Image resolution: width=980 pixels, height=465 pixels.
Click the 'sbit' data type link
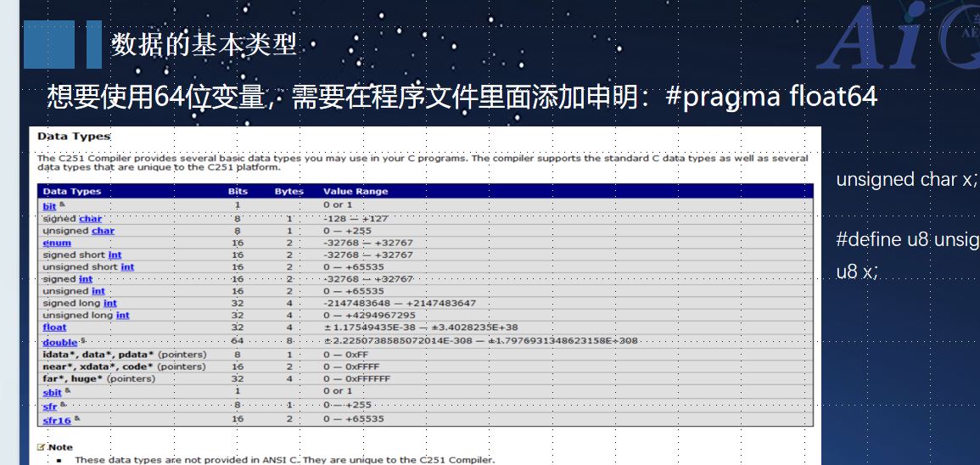tap(52, 393)
